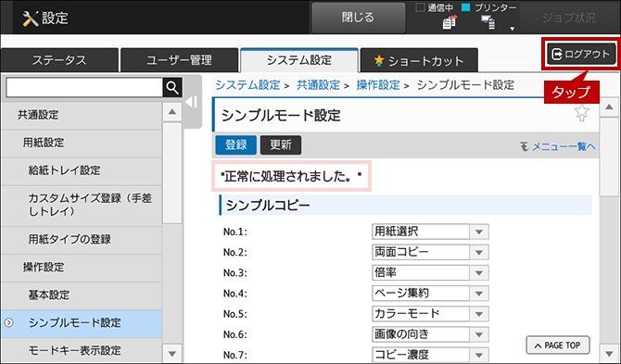Tap the ログアウト logout button
This screenshot has width=621, height=364.
581,54
